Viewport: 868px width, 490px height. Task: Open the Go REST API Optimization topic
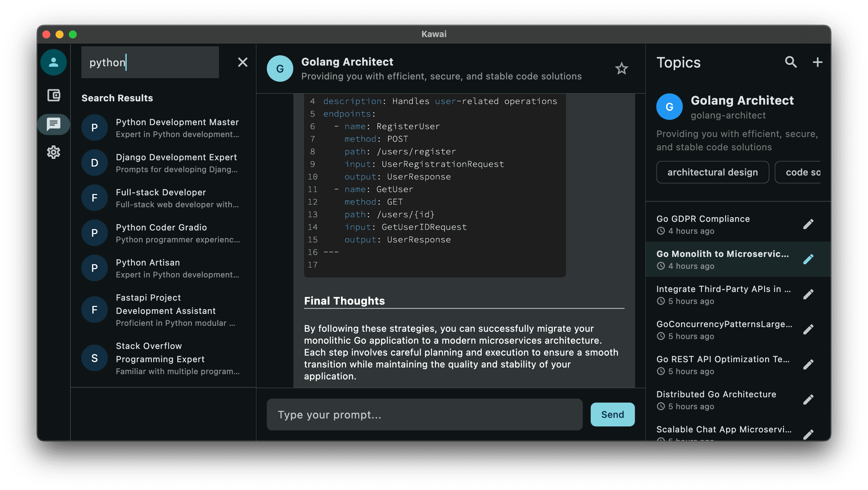coord(738,365)
